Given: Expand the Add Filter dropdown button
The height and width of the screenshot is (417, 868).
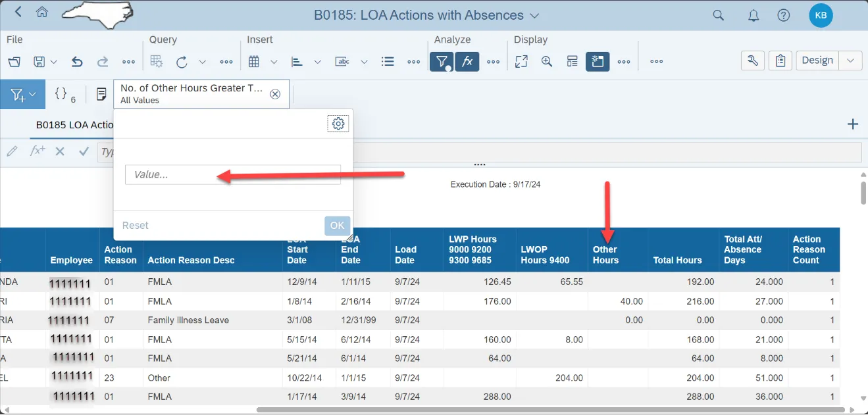Looking at the screenshot, I should pyautogui.click(x=22, y=95).
